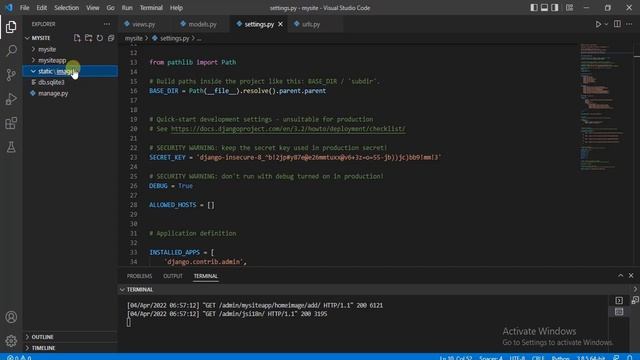The width and height of the screenshot is (640, 360).
Task: Follow the Django deployment checklist link
Action: coord(288,129)
